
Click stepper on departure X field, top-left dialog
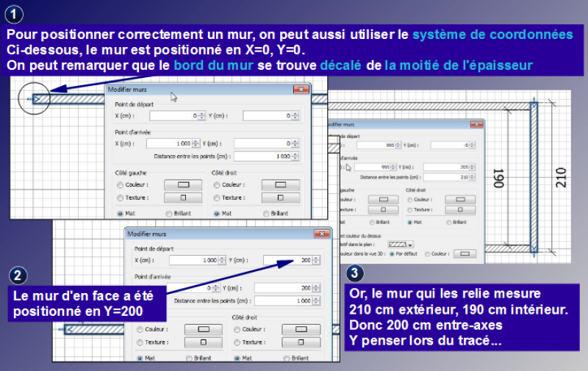[202, 116]
